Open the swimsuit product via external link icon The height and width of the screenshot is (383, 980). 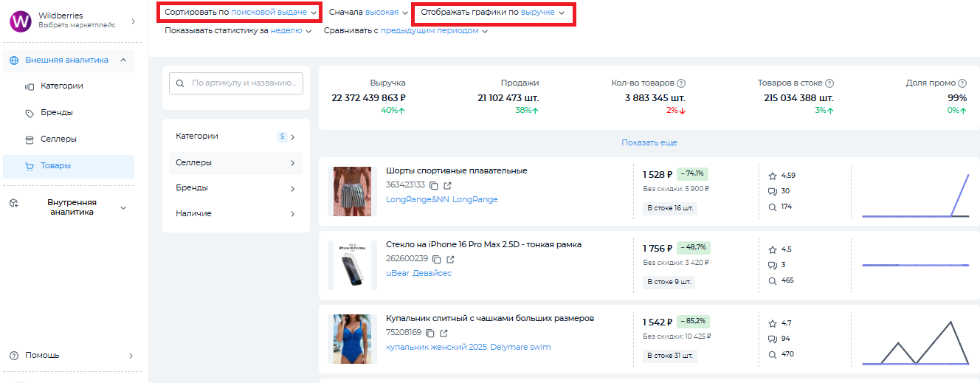coord(444,333)
